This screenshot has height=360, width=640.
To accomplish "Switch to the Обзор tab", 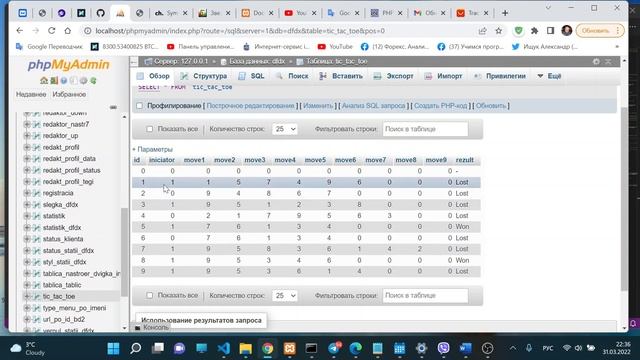I will coord(153,76).
